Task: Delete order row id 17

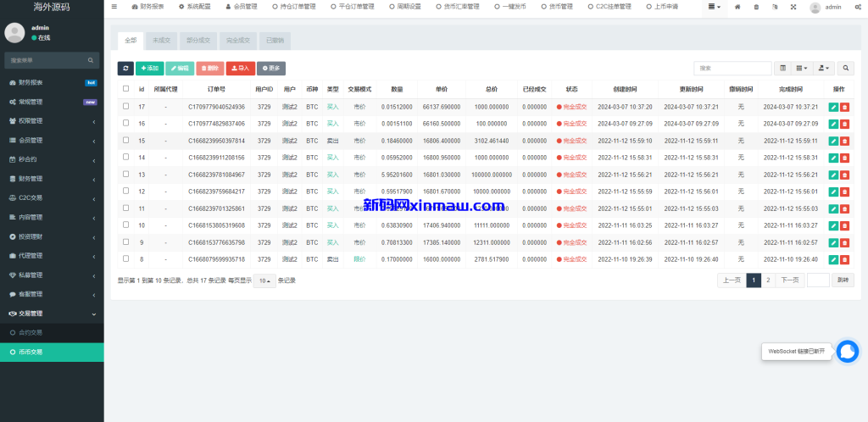Action: tap(844, 107)
